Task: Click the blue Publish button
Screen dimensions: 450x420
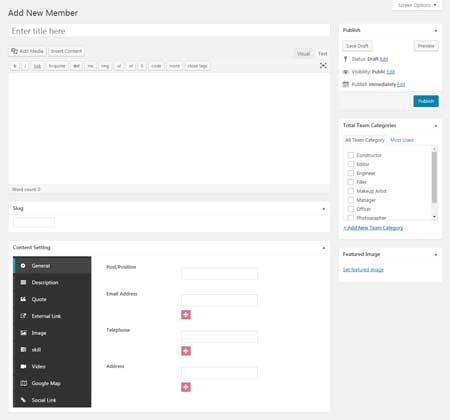Action: click(x=426, y=101)
